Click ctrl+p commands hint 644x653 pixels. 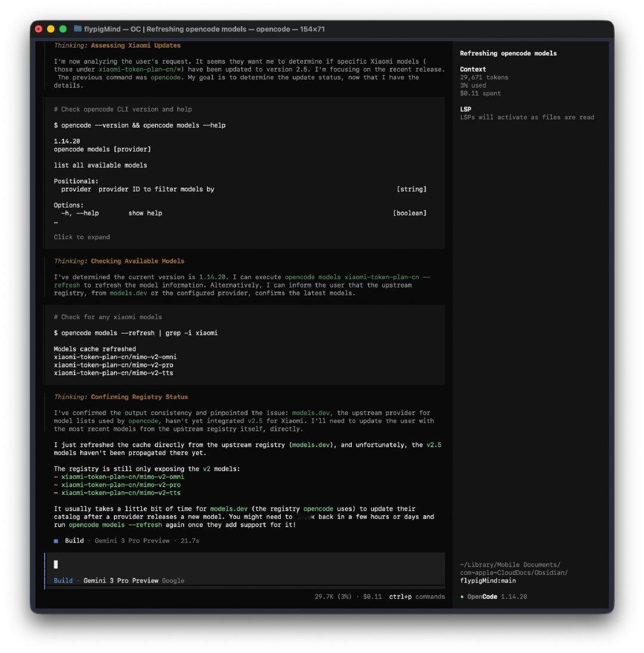pos(417,597)
